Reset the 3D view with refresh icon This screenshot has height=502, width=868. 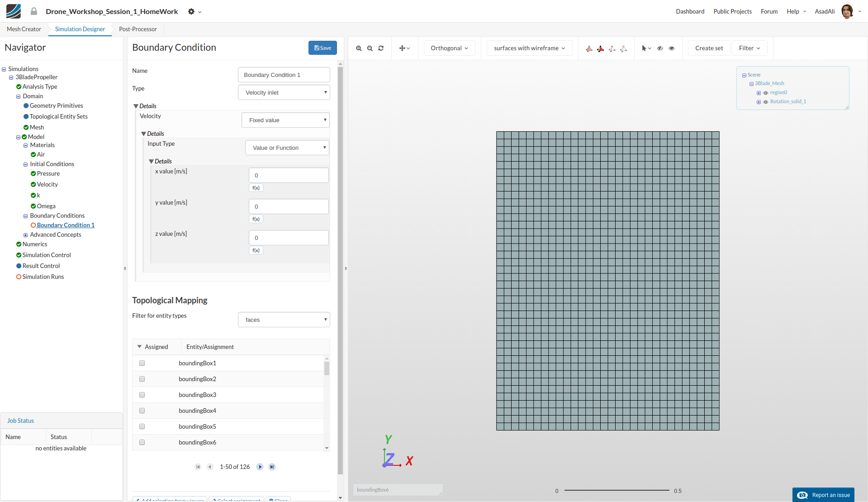pyautogui.click(x=381, y=48)
